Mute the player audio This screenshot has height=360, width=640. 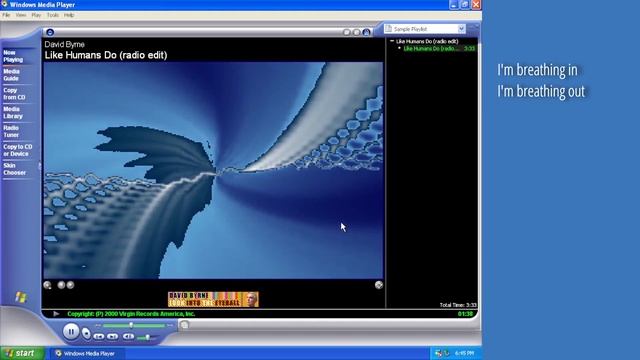pyautogui.click(x=128, y=336)
